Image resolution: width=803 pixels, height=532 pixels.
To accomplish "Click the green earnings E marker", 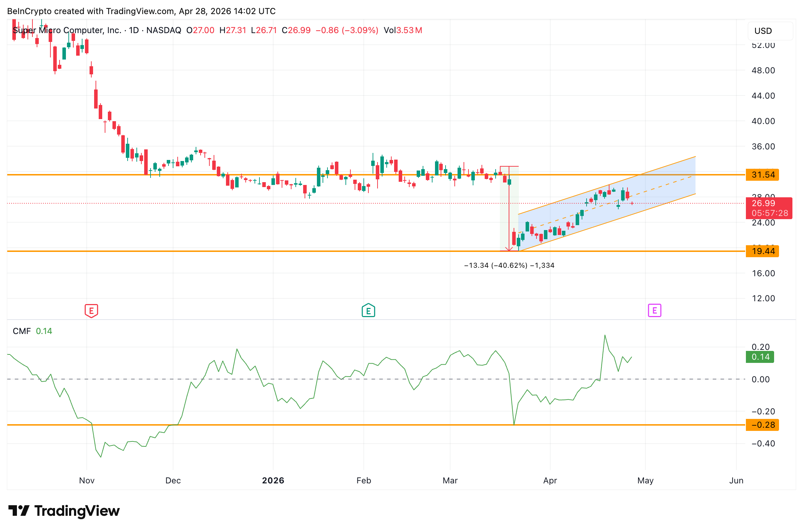I will point(368,311).
